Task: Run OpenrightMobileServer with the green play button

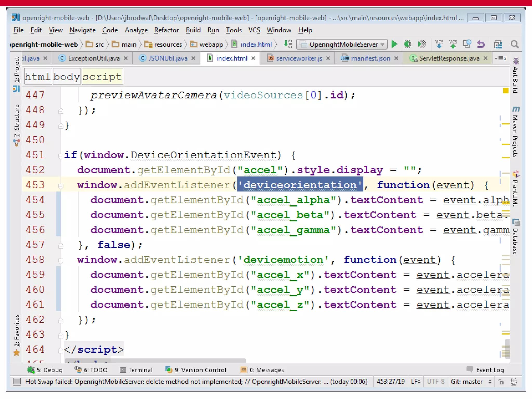Action: click(394, 44)
